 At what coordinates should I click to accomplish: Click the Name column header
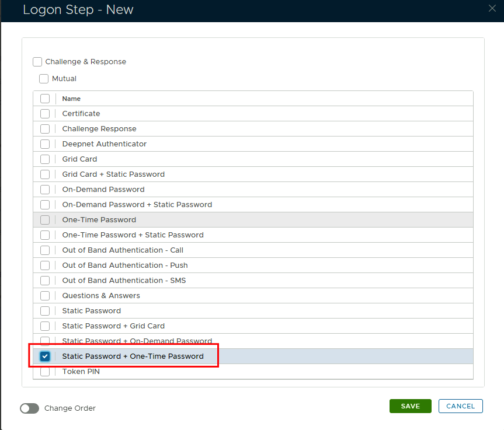tap(71, 99)
